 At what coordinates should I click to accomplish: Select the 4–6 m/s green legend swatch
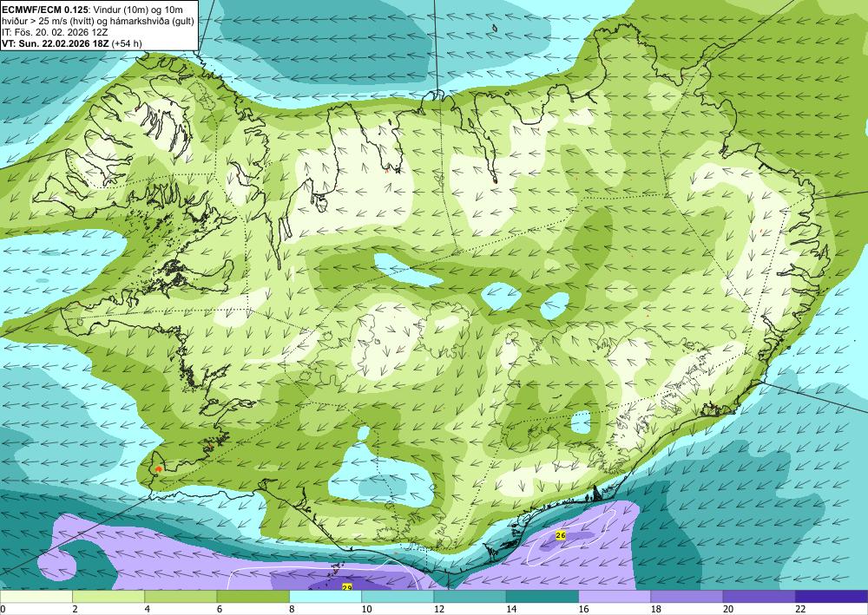[x=181, y=597]
